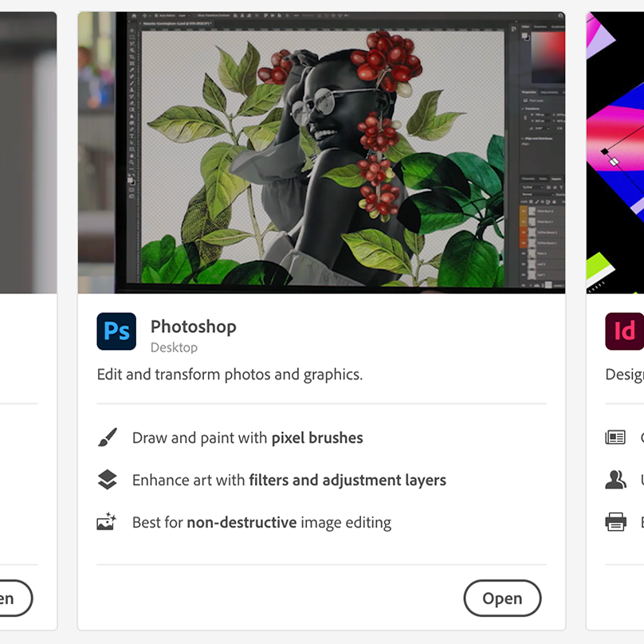
Task: Click the sparkle image icon beside non-destructive editing
Action: (107, 521)
